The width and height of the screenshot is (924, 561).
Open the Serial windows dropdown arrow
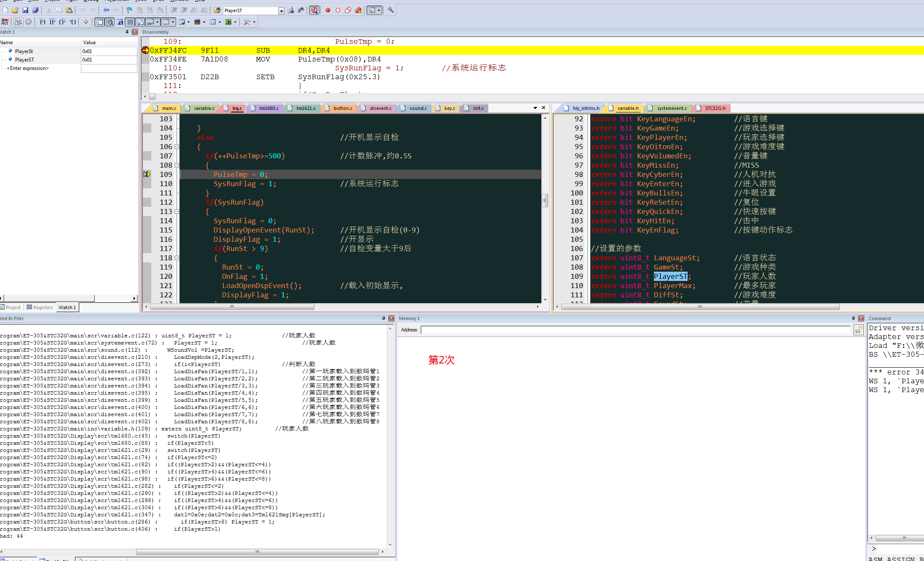(188, 22)
